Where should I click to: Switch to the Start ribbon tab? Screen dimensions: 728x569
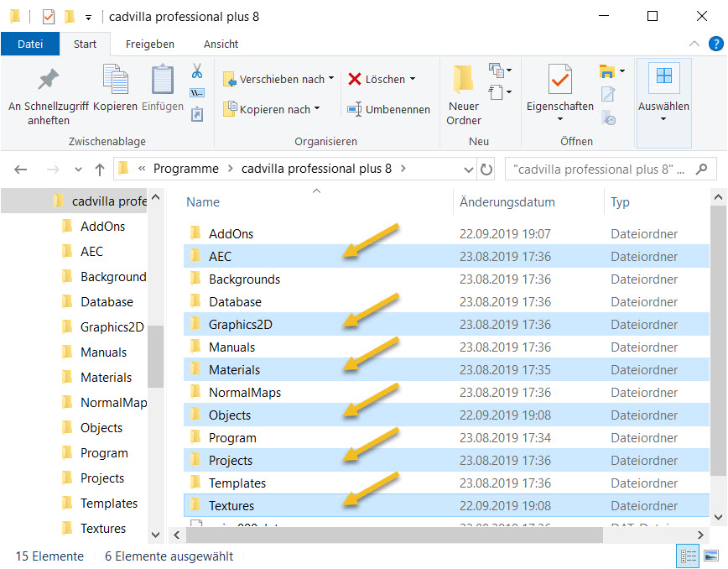85,44
